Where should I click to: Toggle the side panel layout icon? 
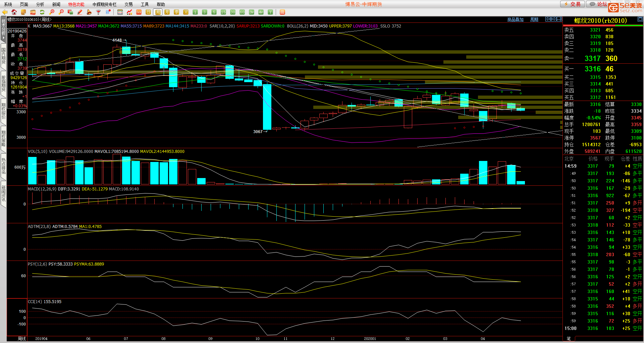pyautogui.click(x=559, y=19)
